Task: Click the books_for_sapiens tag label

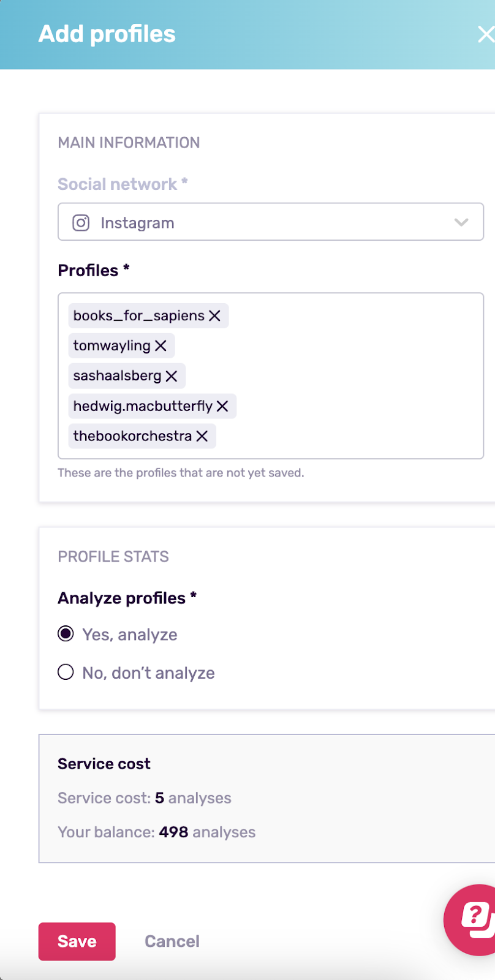Action: click(139, 315)
